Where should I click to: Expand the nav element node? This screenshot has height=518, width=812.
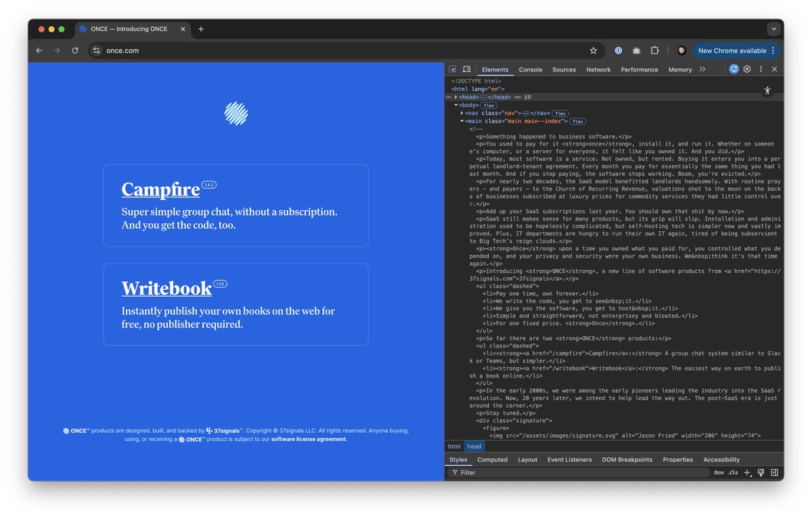click(462, 113)
